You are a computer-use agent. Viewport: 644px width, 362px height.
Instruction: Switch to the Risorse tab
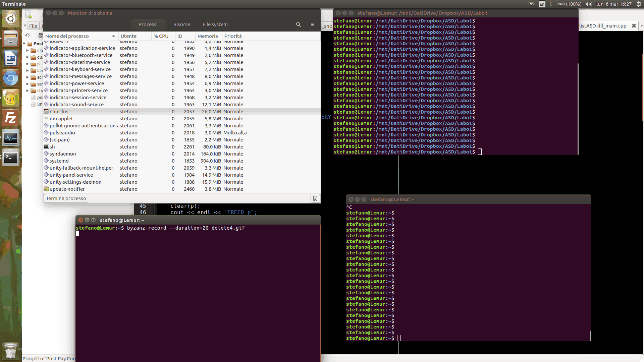pos(181,24)
